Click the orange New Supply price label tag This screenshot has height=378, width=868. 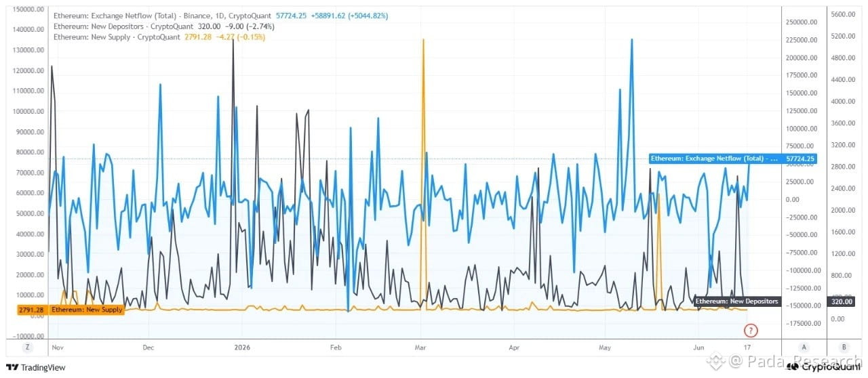[87, 310]
